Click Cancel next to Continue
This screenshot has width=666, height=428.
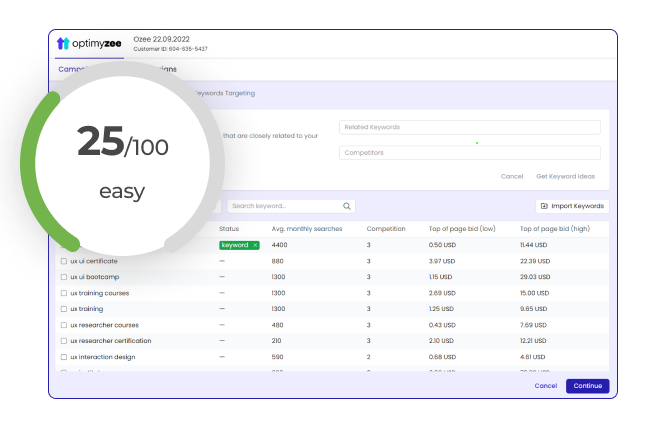[x=545, y=386]
